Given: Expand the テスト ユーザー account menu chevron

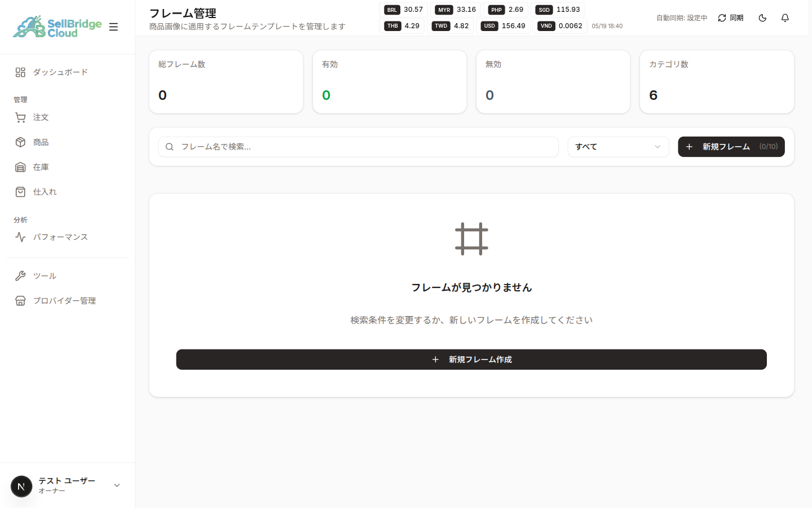Looking at the screenshot, I should (x=117, y=485).
